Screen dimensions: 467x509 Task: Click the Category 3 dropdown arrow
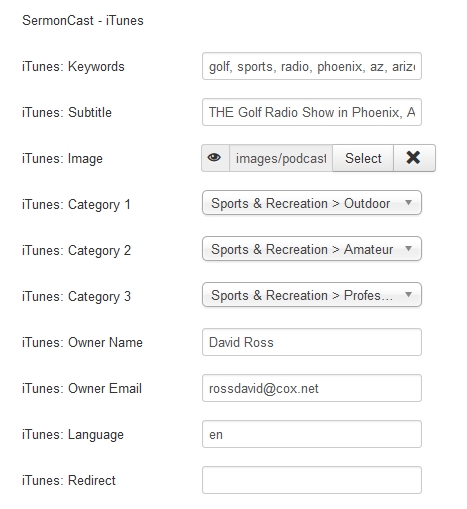[408, 295]
